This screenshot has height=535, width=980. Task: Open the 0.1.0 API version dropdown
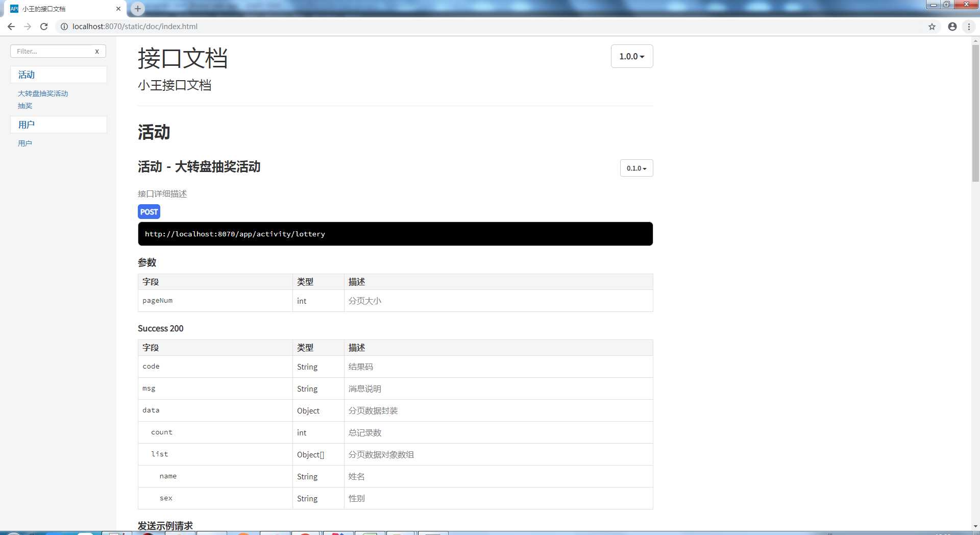coord(636,168)
